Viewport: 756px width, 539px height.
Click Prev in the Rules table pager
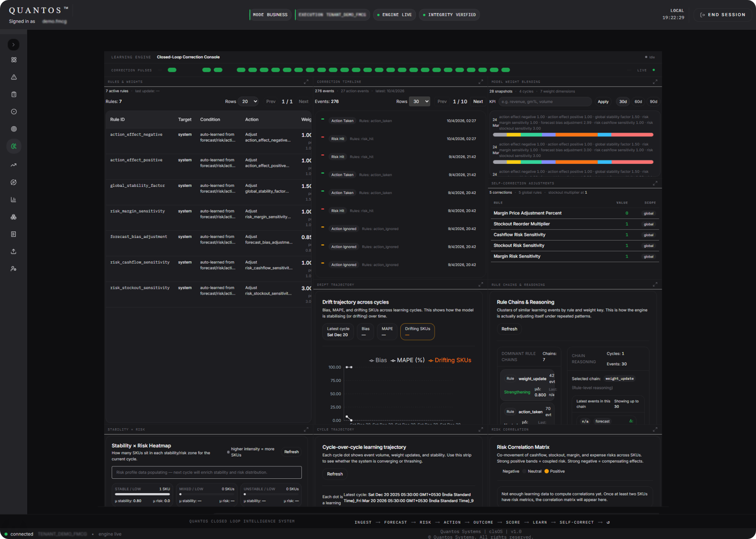[271, 102]
